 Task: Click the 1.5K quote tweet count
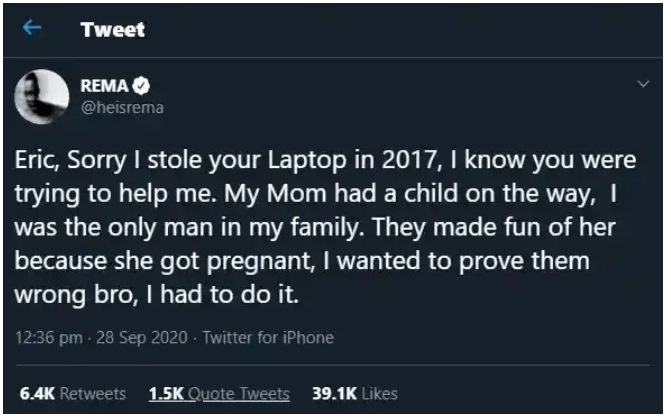166,393
